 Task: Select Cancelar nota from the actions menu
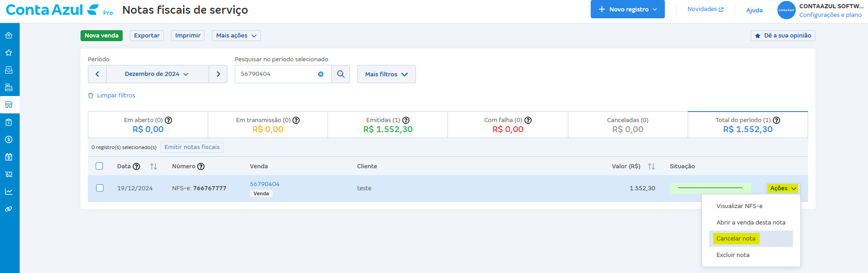pyautogui.click(x=736, y=239)
